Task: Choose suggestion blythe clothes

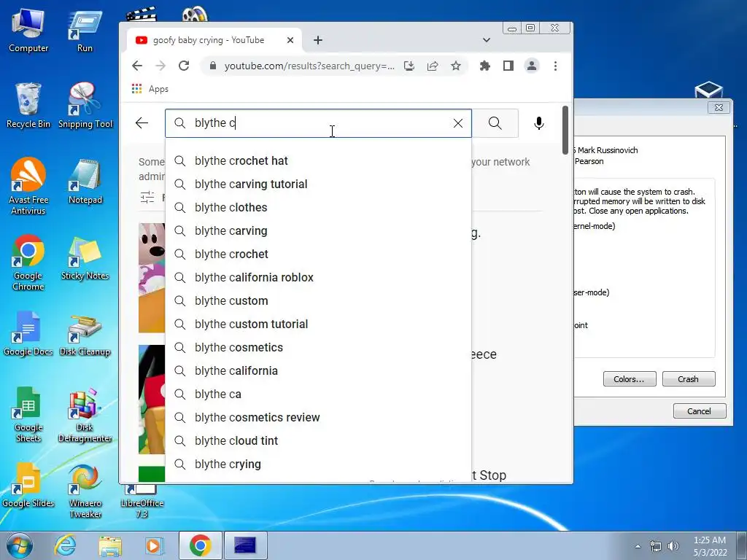Action: point(318,208)
